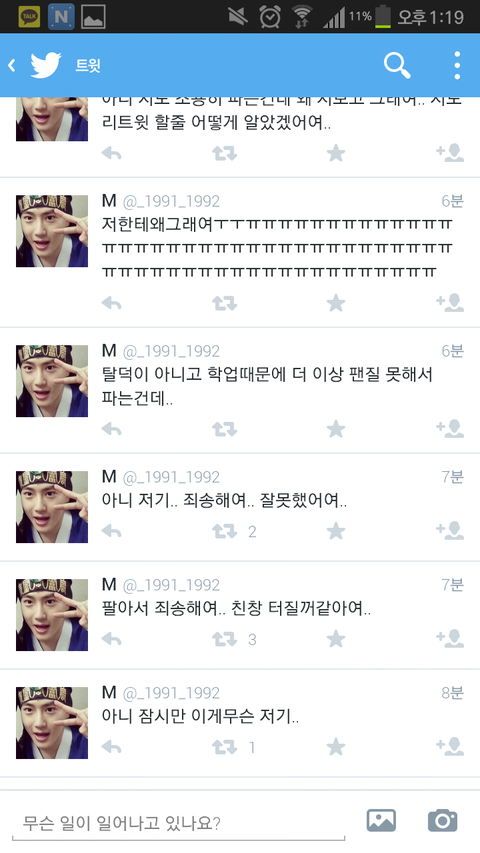Screen dimensions: 480x853
Task: Follow user from the 저한테왜그래여 tweet
Action: [x=450, y=302]
